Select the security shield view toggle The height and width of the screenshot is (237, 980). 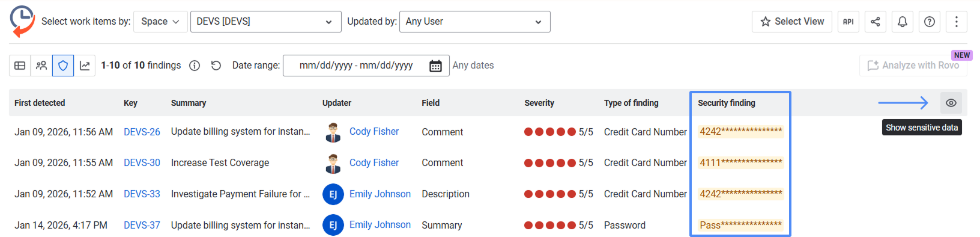point(63,66)
